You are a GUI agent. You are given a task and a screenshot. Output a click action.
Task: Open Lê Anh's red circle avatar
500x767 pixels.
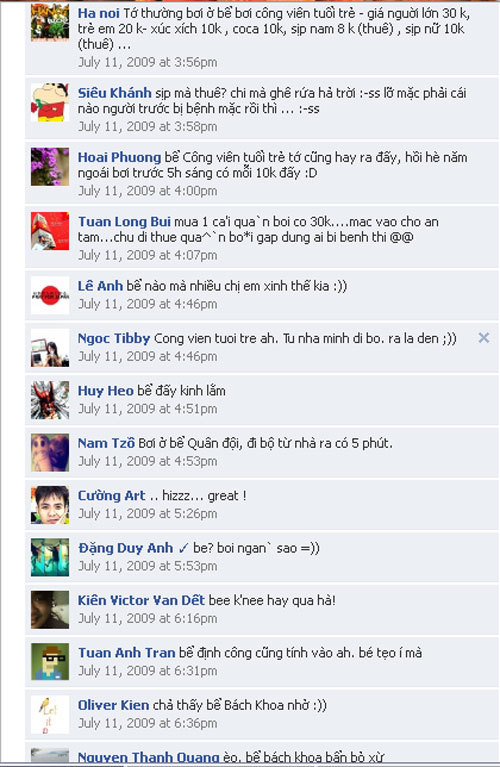point(50,295)
